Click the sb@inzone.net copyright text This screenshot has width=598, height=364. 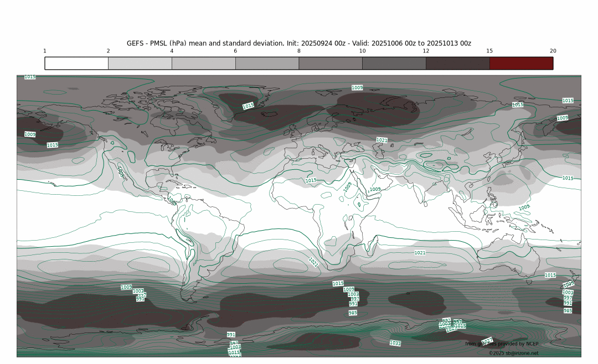point(513,353)
